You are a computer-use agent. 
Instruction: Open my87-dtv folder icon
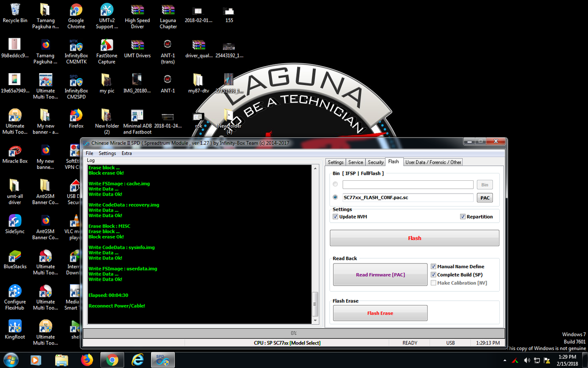coord(198,84)
